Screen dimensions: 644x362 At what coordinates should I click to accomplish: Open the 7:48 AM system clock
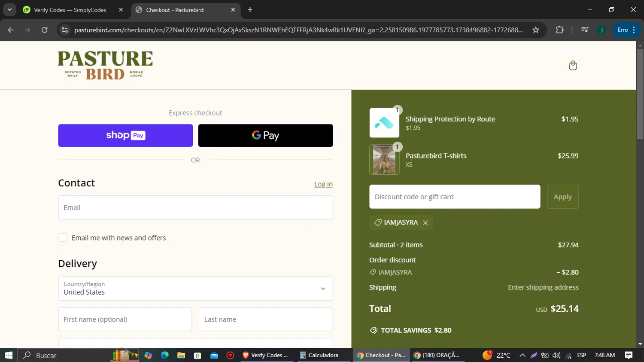(x=605, y=355)
